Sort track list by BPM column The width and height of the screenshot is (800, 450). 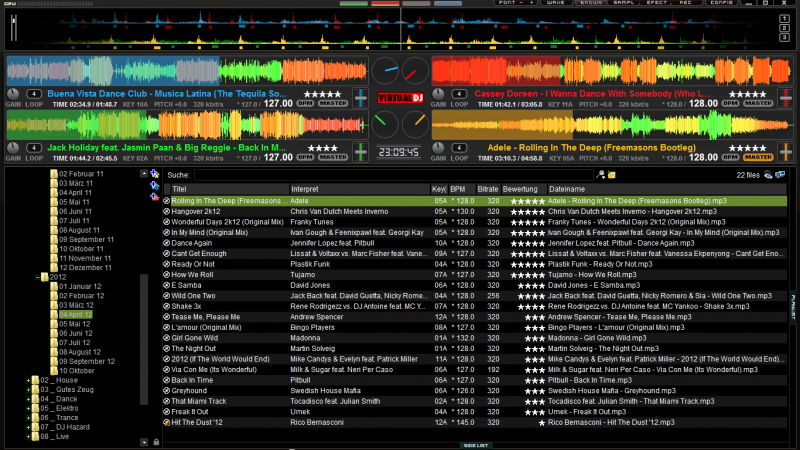pos(461,189)
